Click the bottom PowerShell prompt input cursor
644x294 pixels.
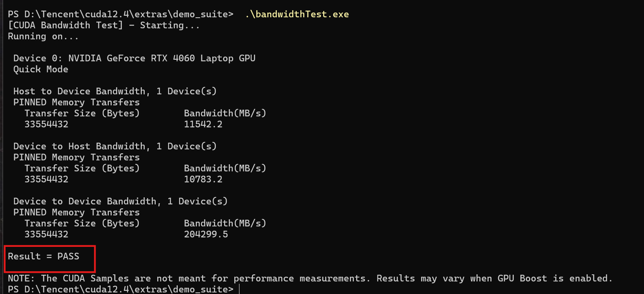pyautogui.click(x=239, y=289)
